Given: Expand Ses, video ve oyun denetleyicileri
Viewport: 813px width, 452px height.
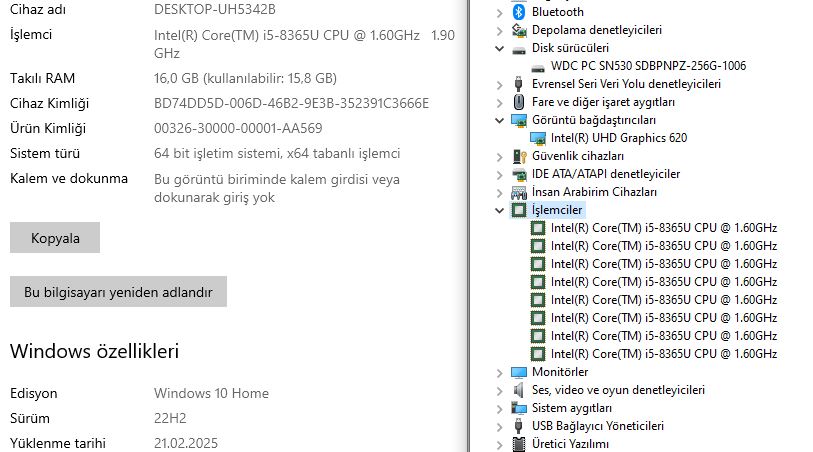Looking at the screenshot, I should pyautogui.click(x=499, y=391).
